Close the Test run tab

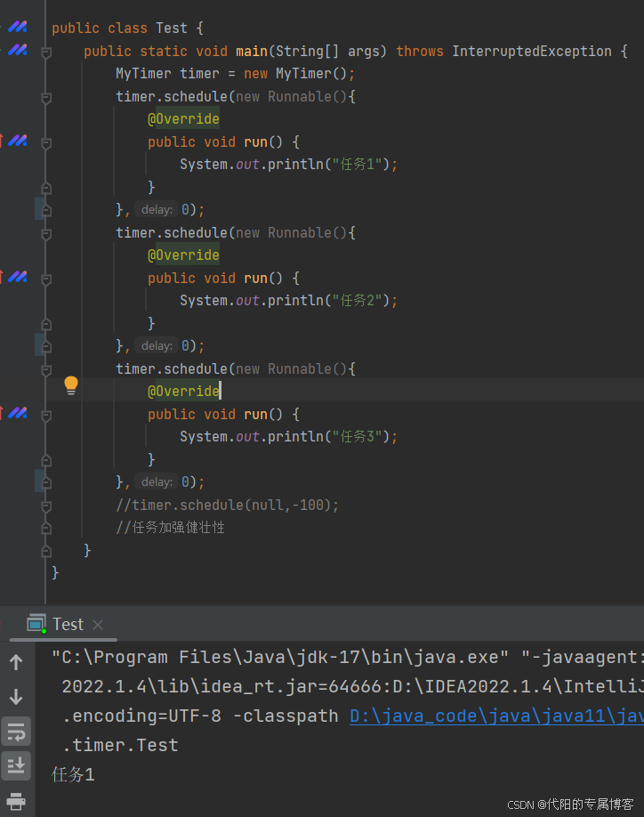(97, 624)
